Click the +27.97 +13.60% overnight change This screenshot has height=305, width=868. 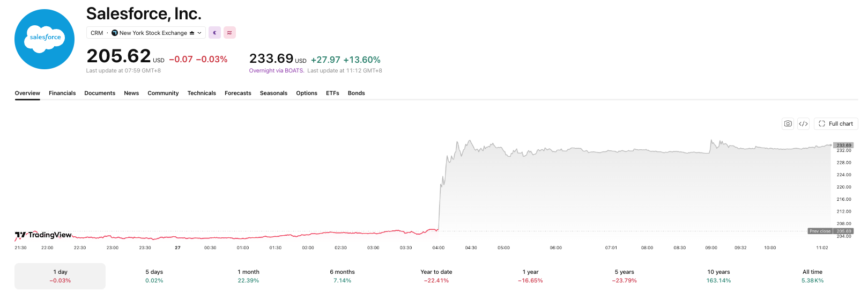(346, 60)
